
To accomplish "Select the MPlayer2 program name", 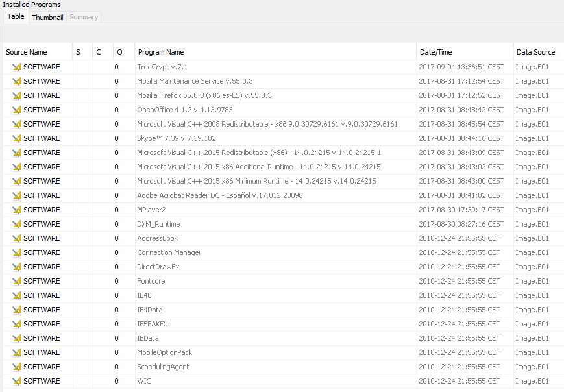I will click(x=151, y=210).
